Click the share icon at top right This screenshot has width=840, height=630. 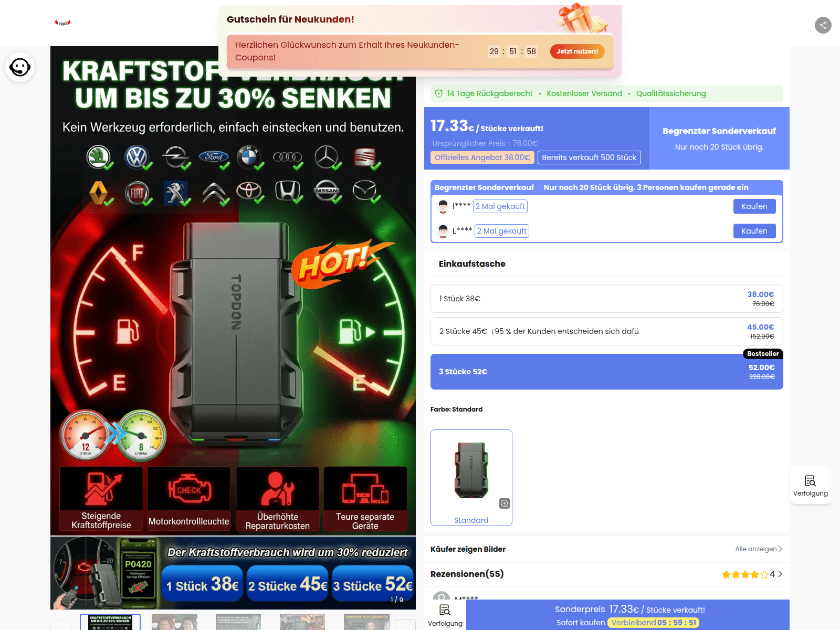pos(823,25)
